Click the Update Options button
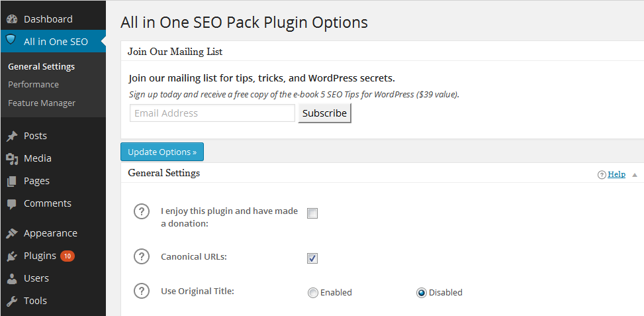Viewport: 644px width, 316px height. (162, 152)
